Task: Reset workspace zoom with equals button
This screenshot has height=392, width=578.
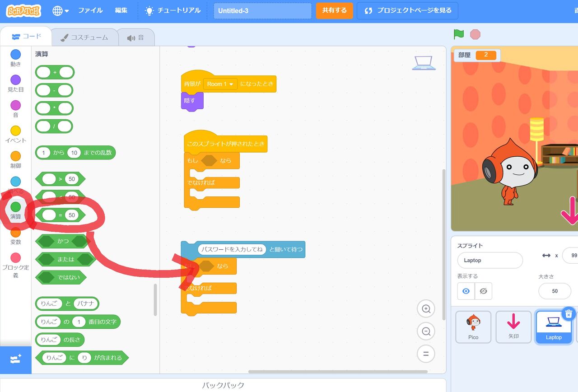Action: pyautogui.click(x=426, y=353)
